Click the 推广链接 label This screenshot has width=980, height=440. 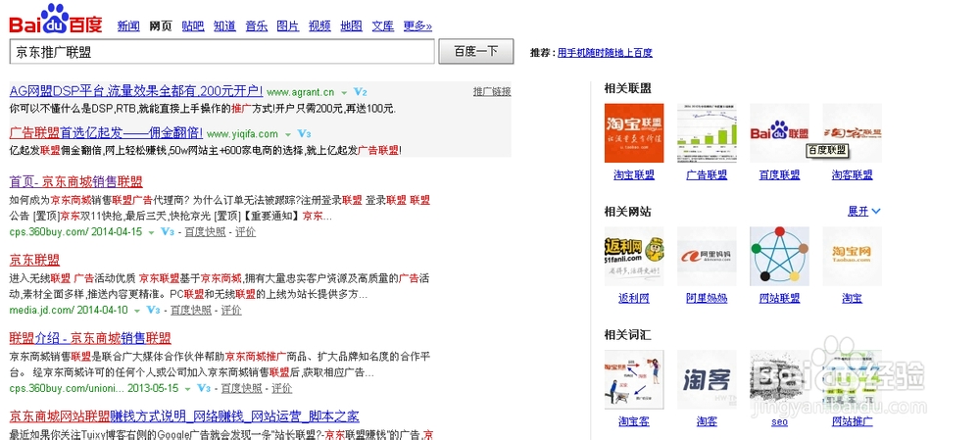click(492, 92)
